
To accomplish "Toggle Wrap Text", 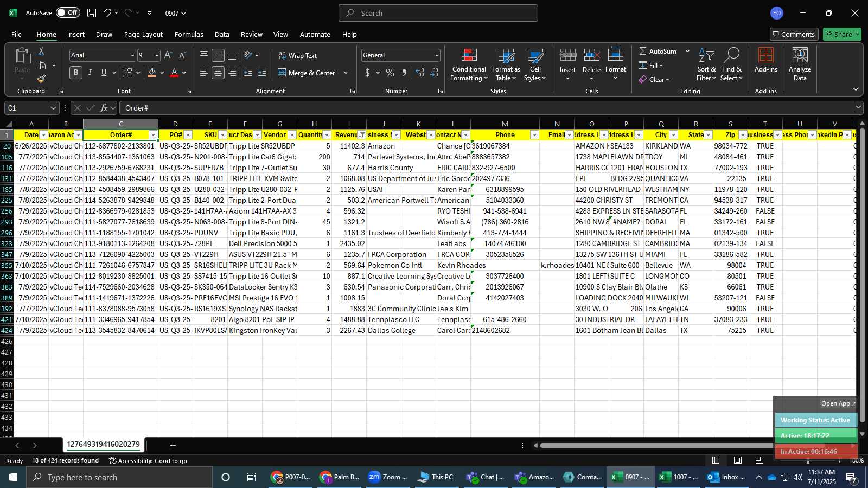I will tap(297, 55).
